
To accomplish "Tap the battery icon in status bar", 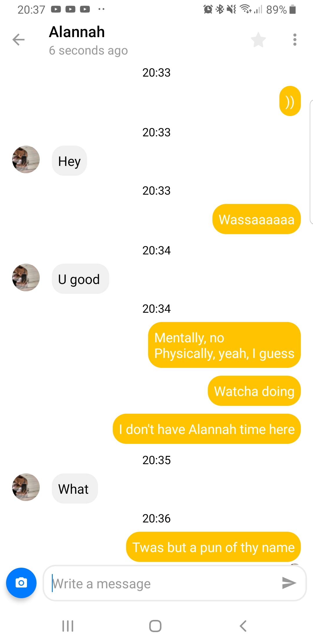I will coord(292,10).
